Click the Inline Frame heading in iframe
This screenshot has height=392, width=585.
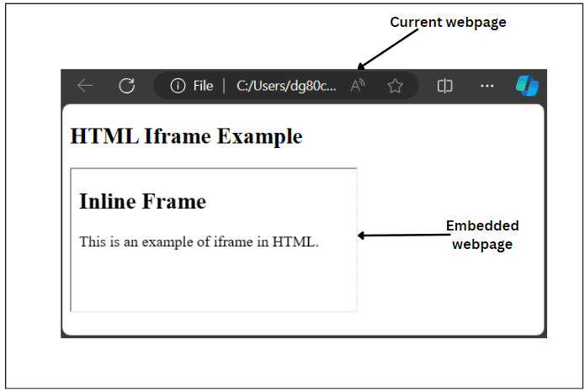pyautogui.click(x=142, y=201)
